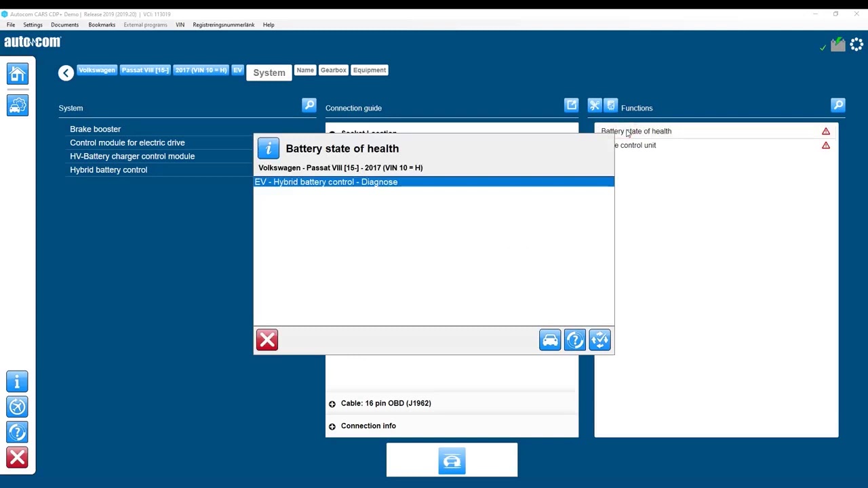This screenshot has height=488, width=868.
Task: Click the VCI connection status icon
Action: pos(837,45)
